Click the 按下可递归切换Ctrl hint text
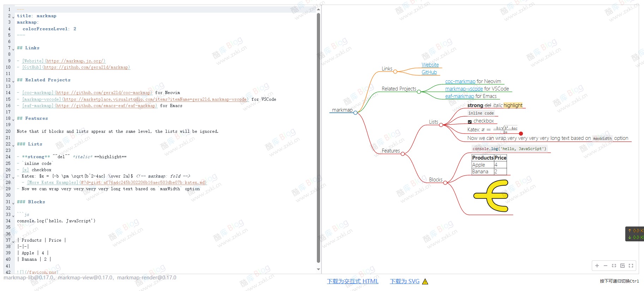Image resolution: width=644 pixels, height=291 pixels. [619, 281]
